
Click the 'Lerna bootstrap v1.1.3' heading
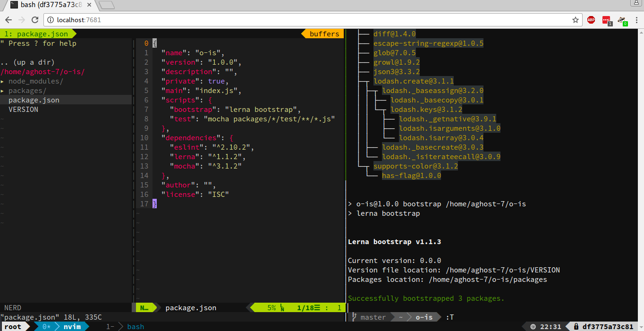coord(394,242)
